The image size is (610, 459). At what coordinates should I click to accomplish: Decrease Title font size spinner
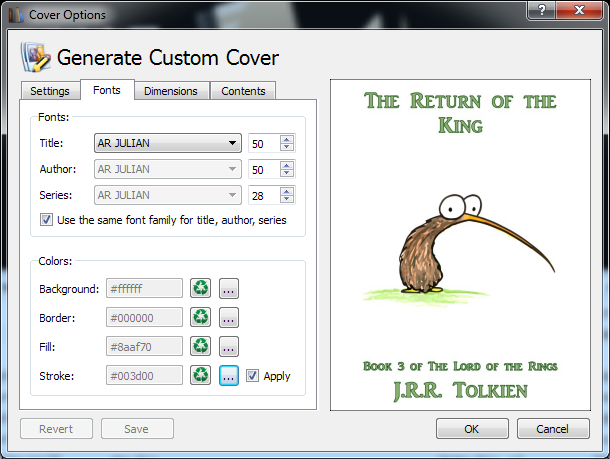pyautogui.click(x=287, y=147)
